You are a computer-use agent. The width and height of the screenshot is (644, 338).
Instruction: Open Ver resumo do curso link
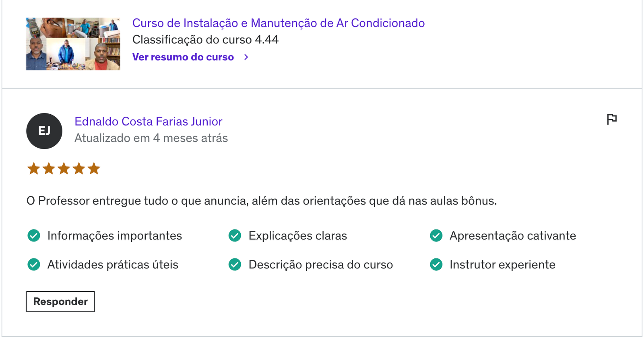click(x=183, y=57)
